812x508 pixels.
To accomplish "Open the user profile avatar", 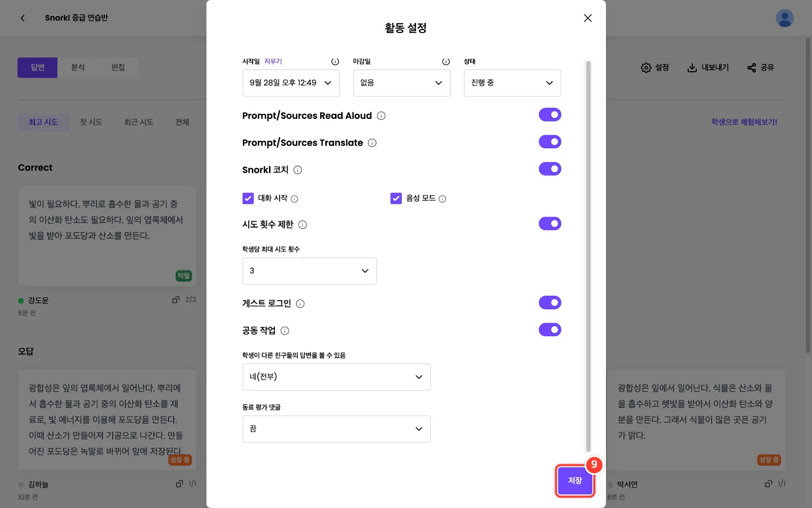I will (785, 18).
